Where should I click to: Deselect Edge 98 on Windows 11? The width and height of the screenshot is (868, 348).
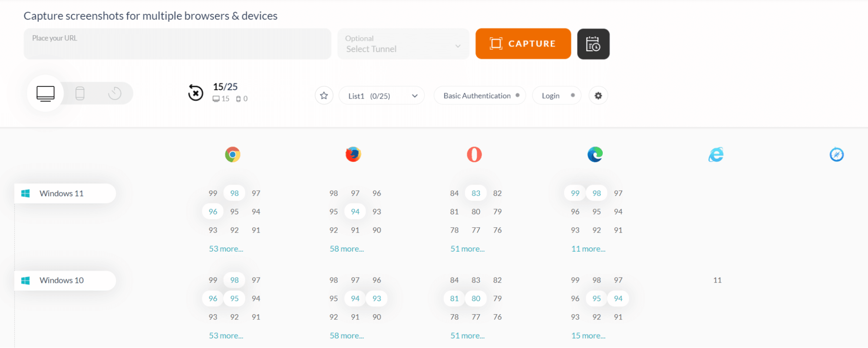[x=597, y=193]
